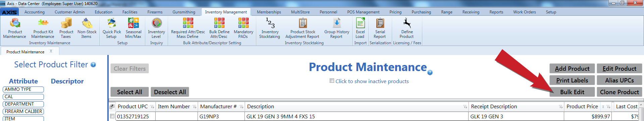Click the Select All button

pos(129,92)
